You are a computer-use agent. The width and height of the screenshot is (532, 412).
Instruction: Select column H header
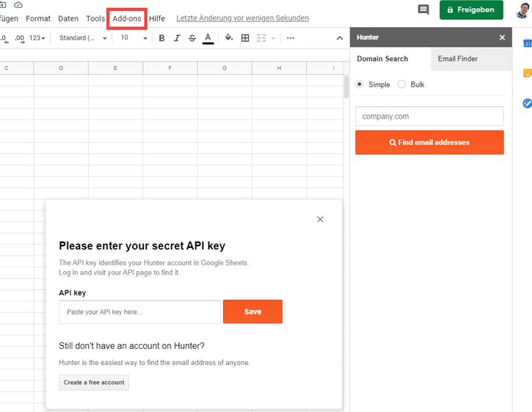click(279, 68)
